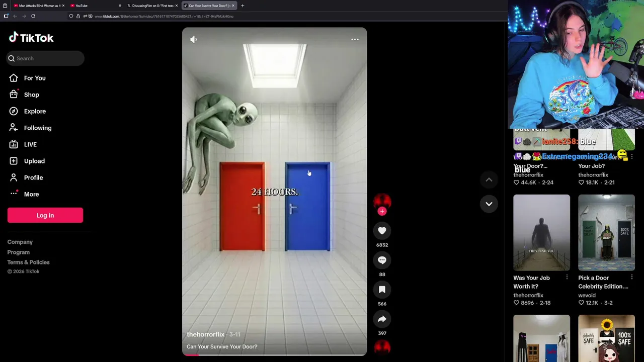This screenshot has width=644, height=362.
Task: Close the YouTube browser tab
Action: pyautogui.click(x=120, y=6)
